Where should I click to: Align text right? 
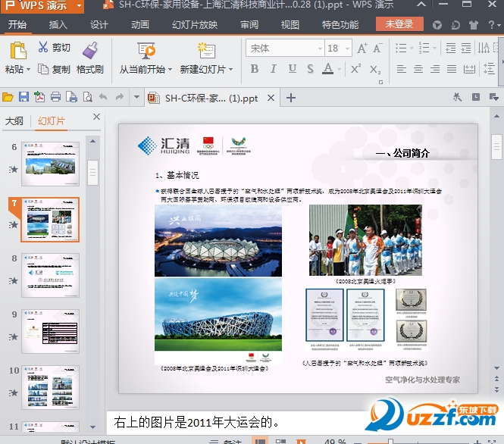pos(435,69)
